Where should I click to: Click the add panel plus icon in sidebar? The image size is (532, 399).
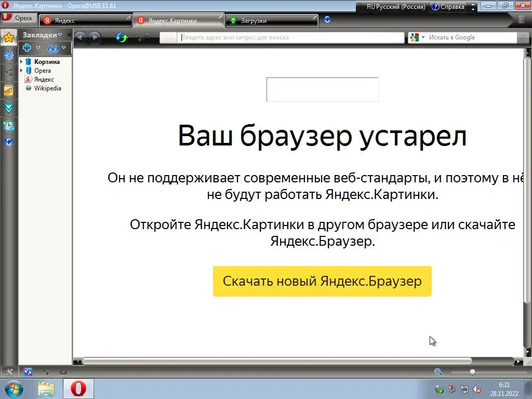(8, 141)
